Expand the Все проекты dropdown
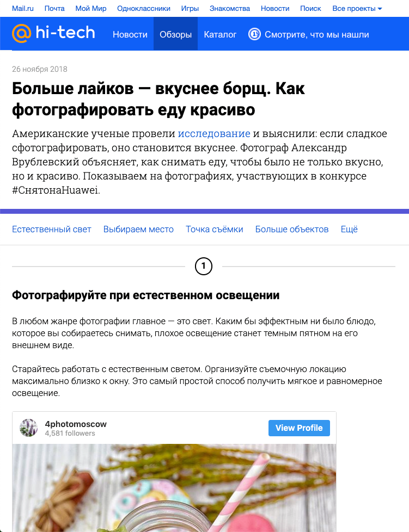Viewport: 409px width, 532px height. click(357, 9)
